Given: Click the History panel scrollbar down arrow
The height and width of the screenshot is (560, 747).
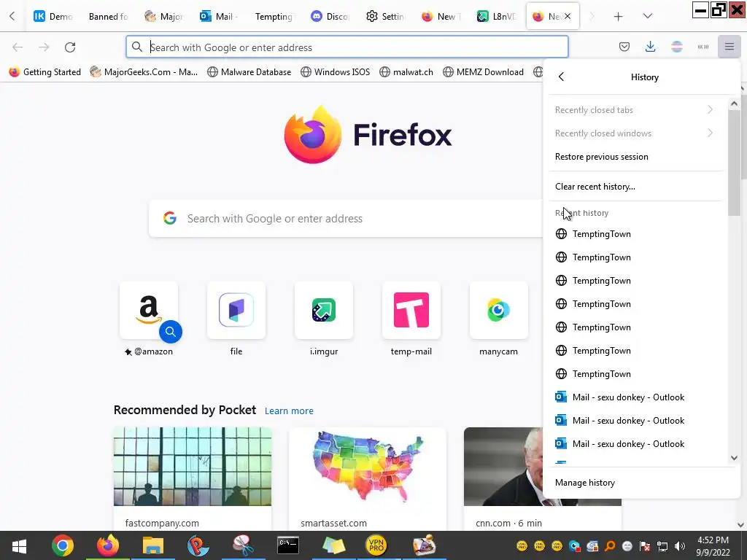Looking at the screenshot, I should (734, 458).
